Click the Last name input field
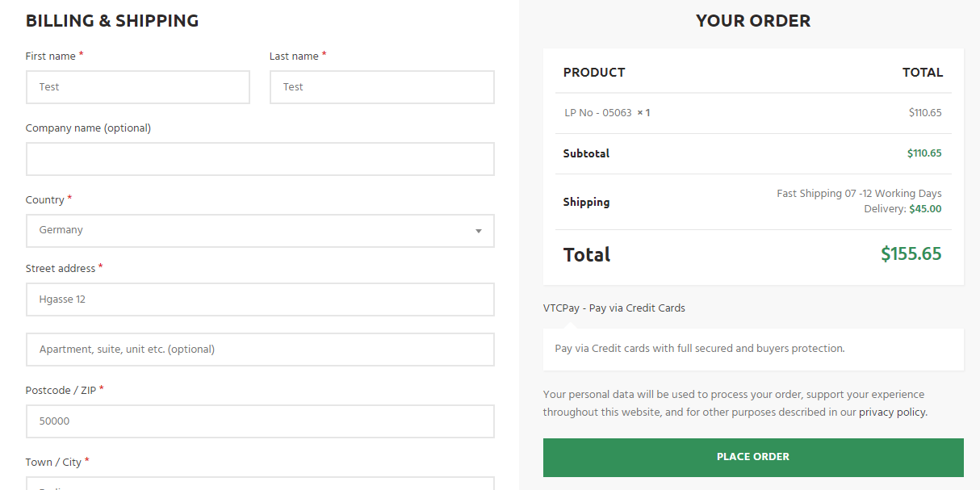The image size is (980, 490). 381,87
